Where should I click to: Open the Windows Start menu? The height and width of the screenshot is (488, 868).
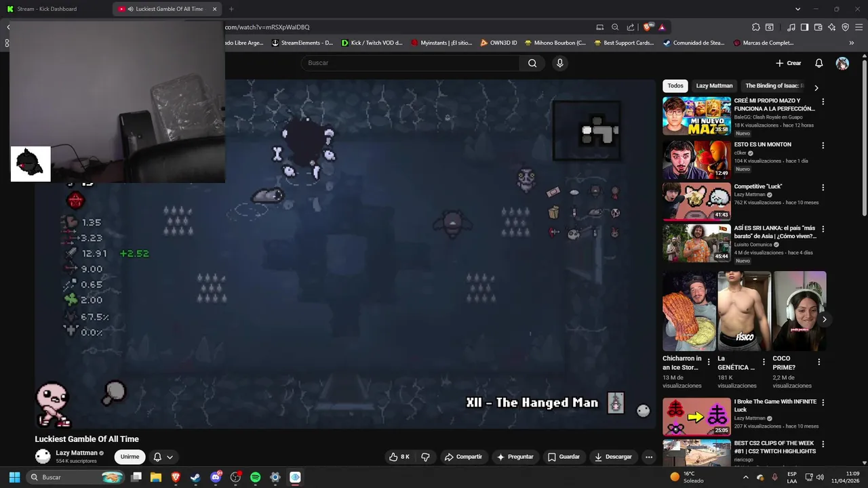click(14, 477)
